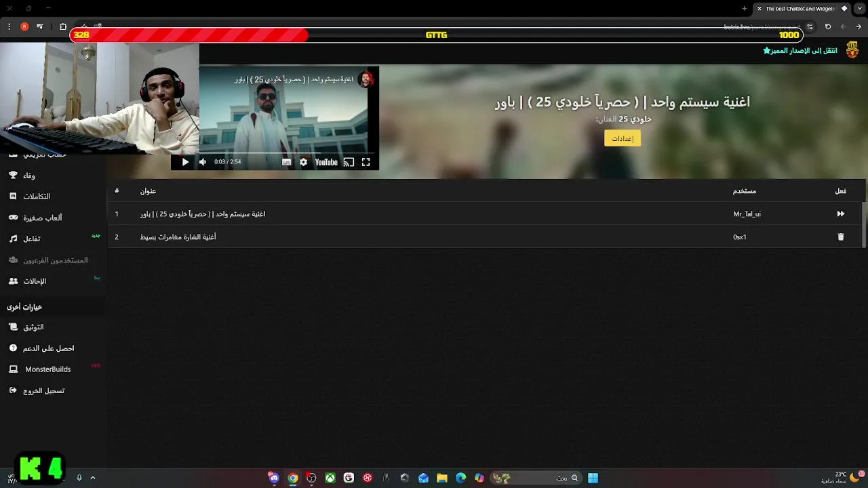Click the question mark support icon
The height and width of the screenshot is (488, 868).
pos(13,348)
